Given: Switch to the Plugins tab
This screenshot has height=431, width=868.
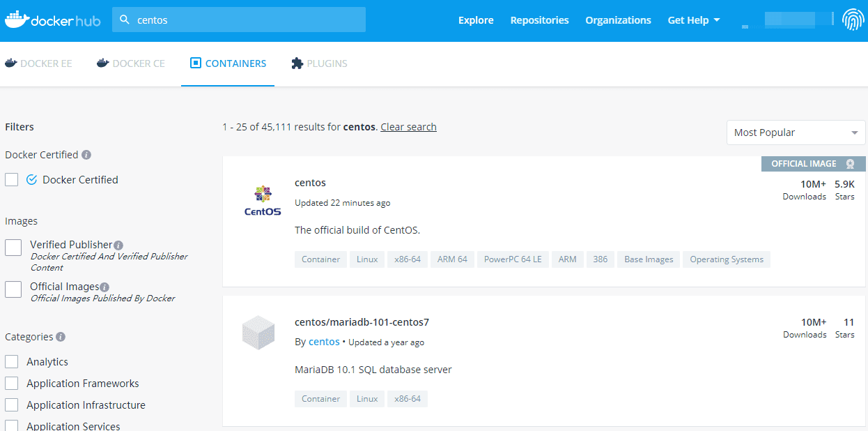Looking at the screenshot, I should (319, 63).
